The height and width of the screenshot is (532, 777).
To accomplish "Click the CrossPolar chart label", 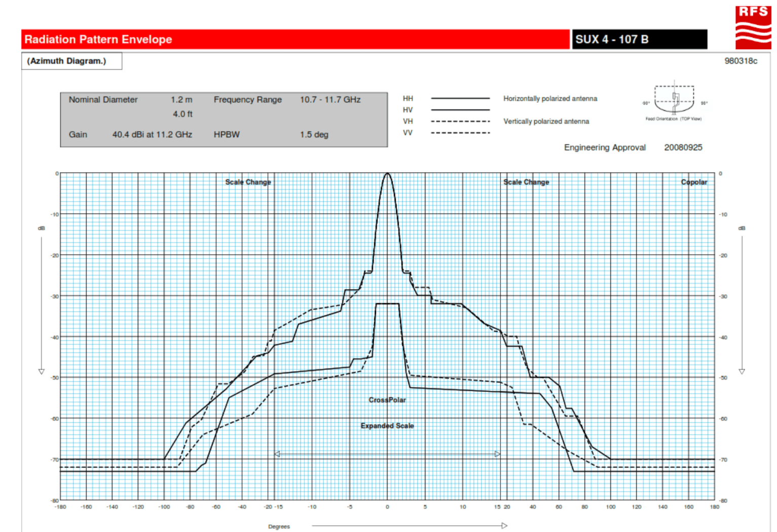I will coord(387,400).
